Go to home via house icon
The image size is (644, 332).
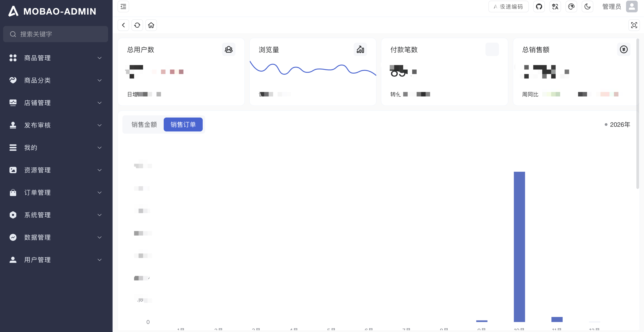[x=151, y=25]
